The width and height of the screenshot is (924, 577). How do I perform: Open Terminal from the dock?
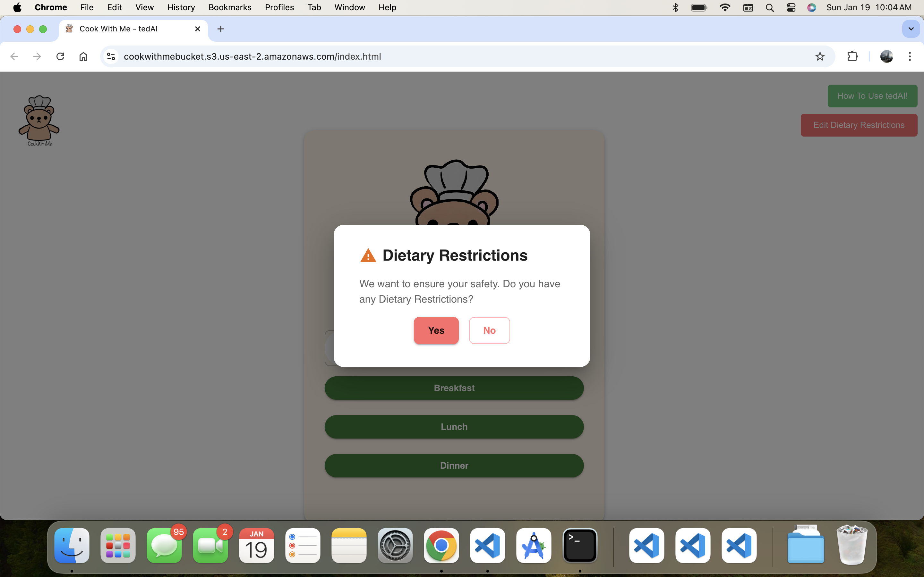coord(580,546)
